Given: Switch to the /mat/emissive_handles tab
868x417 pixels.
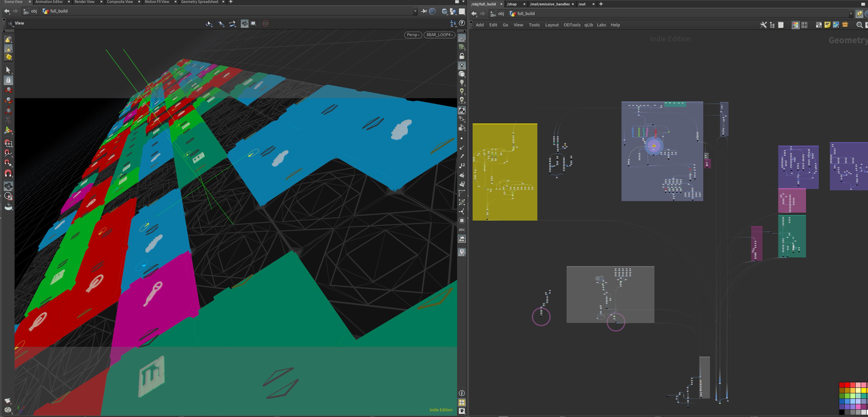Looking at the screenshot, I should [x=549, y=4].
